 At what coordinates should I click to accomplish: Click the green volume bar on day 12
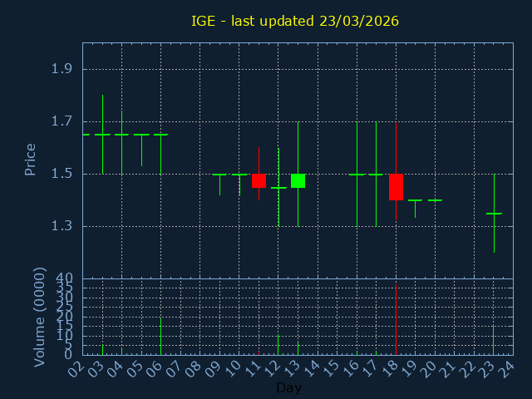[278, 344]
